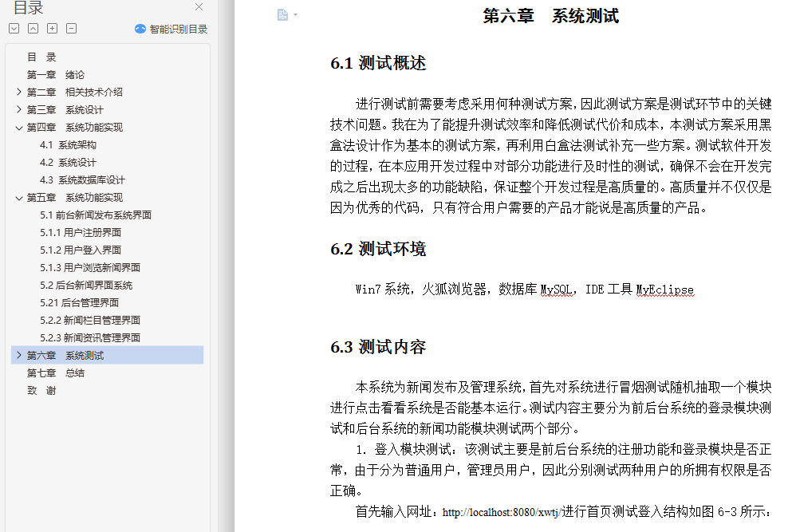Collapse 第五章 系统功能实现 in the outline

tap(19, 198)
